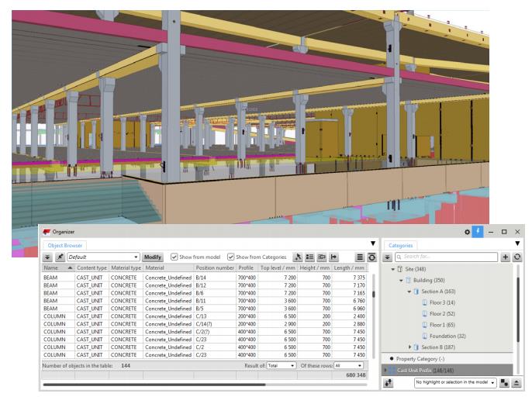The width and height of the screenshot is (532, 397).
Task: Click the Property Category bullet icon
Action: (x=392, y=359)
